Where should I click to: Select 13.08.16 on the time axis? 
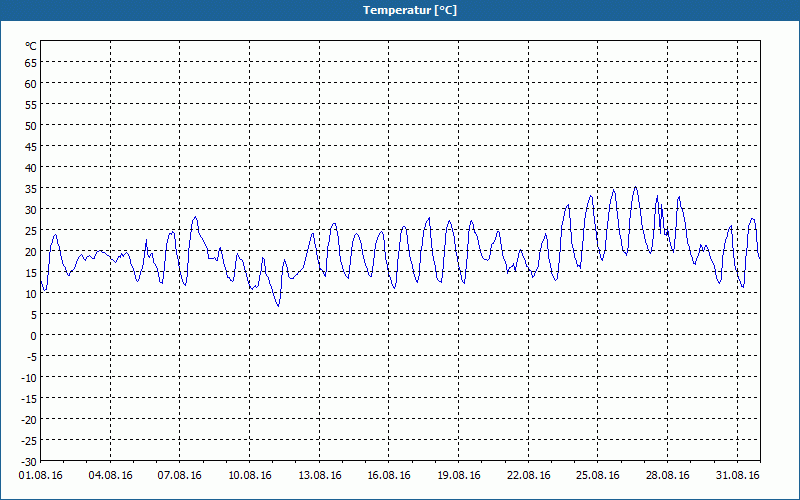click(x=319, y=476)
